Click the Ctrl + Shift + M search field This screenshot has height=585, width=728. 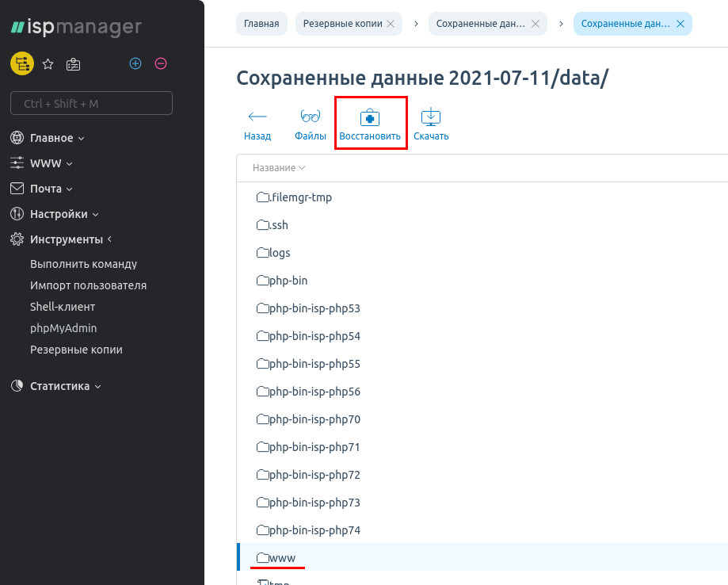(x=91, y=104)
